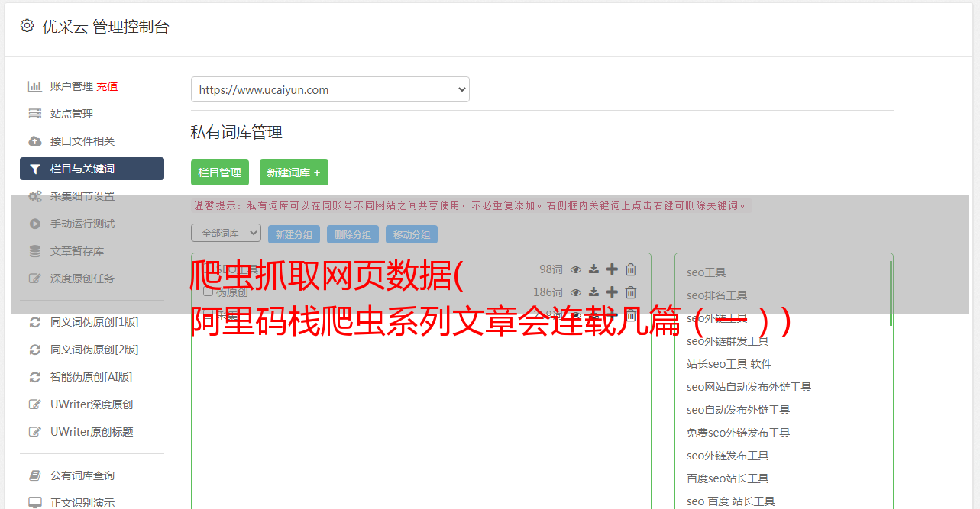Select keyword seo外链群发工具
Image resolution: width=980 pixels, height=509 pixels.
click(728, 341)
